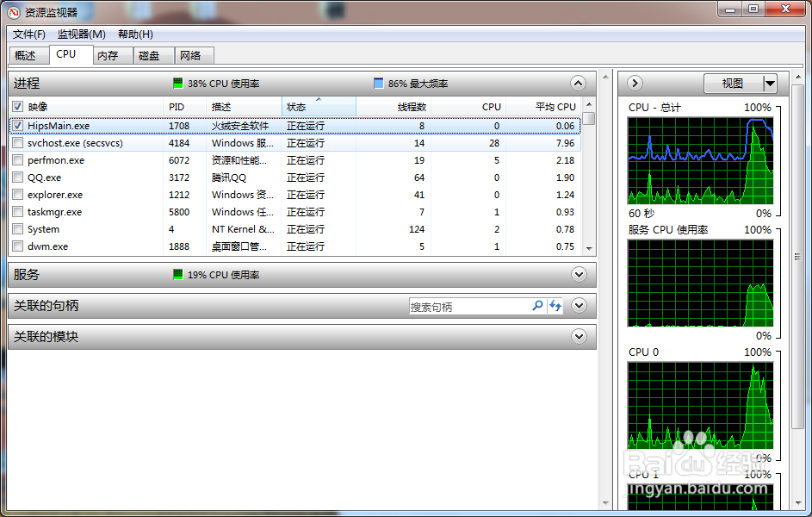This screenshot has height=517, width=812.
Task: Switch to the 内存 tab
Action: coord(113,55)
